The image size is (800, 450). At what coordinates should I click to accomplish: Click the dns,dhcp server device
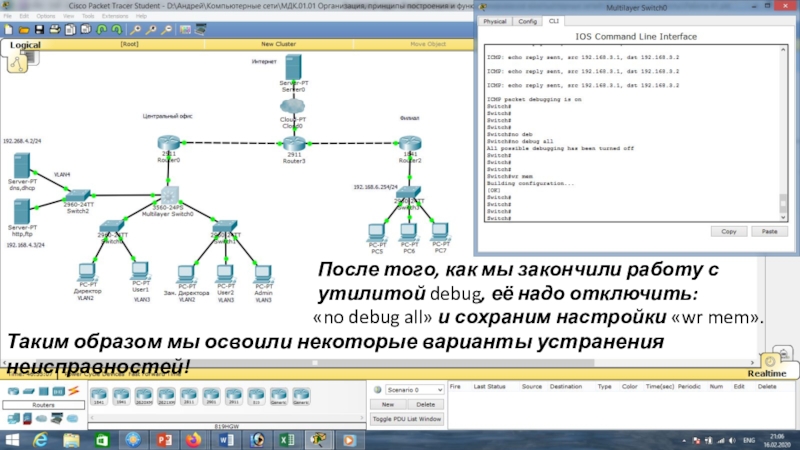tap(21, 165)
